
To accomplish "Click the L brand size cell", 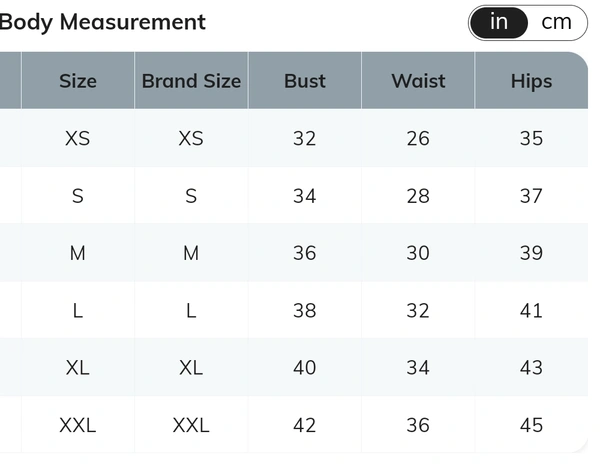I will pyautogui.click(x=191, y=311).
